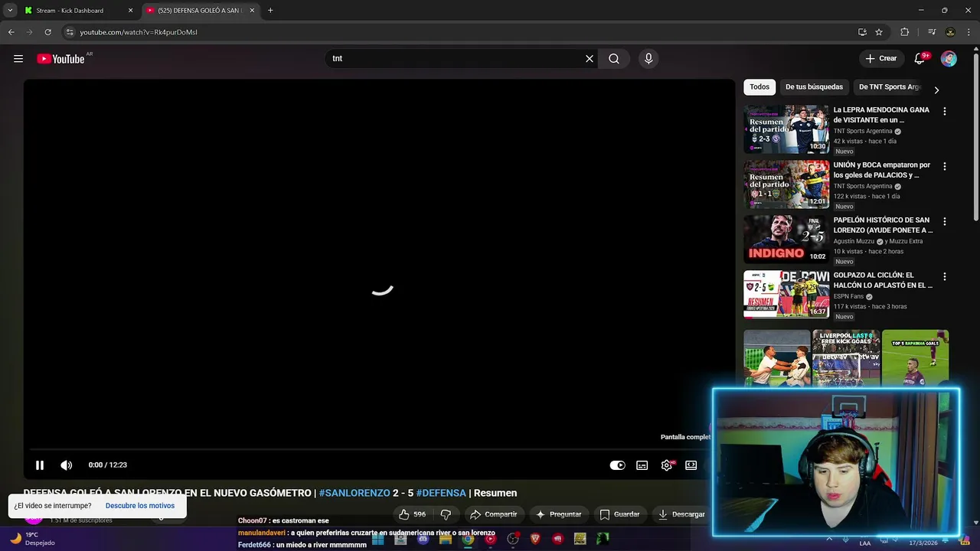Select the De tus búsquedas chip
This screenshot has width=980, height=551.
pyautogui.click(x=814, y=87)
